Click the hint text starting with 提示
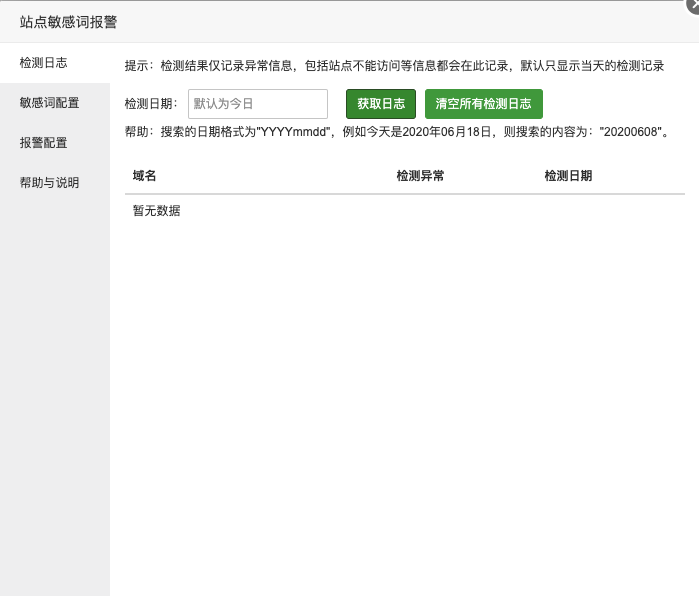The height and width of the screenshot is (596, 699). click(394, 66)
